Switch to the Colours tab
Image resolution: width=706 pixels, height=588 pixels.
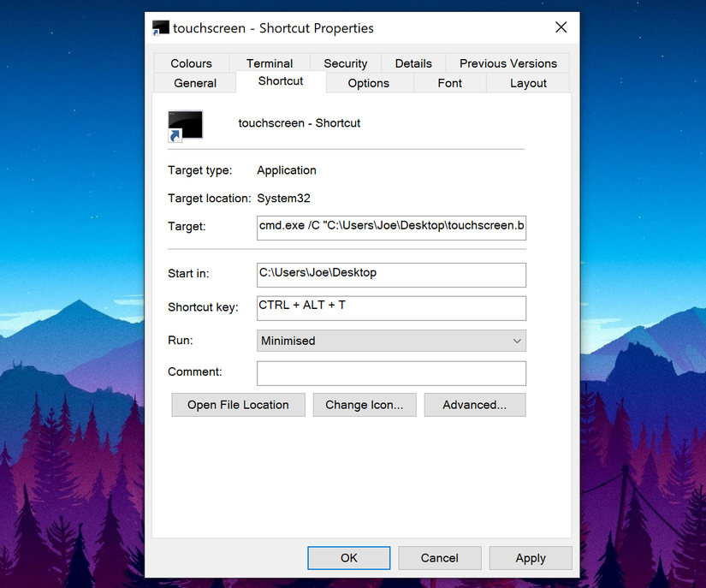192,63
